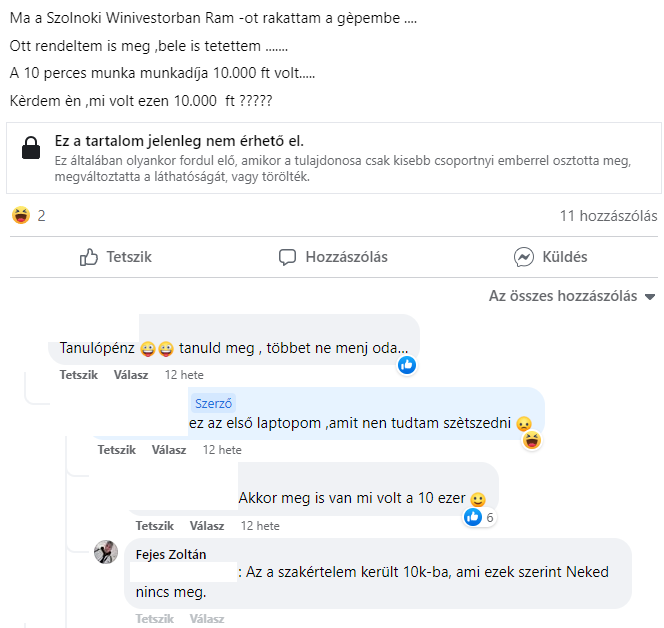This screenshot has height=628, width=664.
Task: Click like reaction badge on Tanulópénz comment
Action: (407, 365)
